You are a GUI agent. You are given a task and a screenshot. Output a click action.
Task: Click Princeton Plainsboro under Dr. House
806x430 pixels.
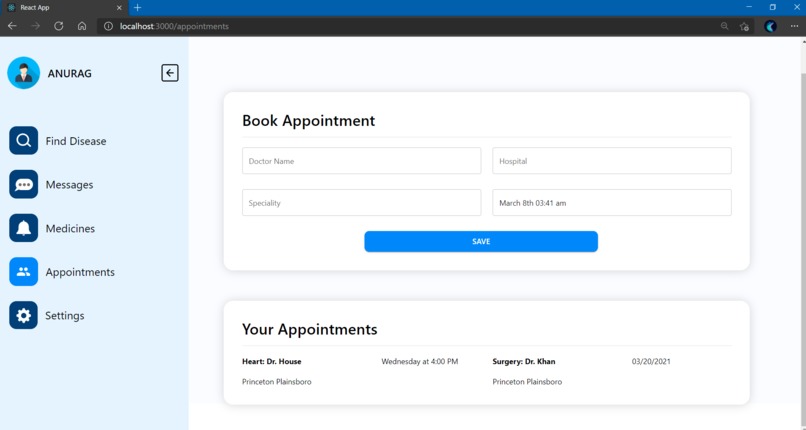click(277, 382)
